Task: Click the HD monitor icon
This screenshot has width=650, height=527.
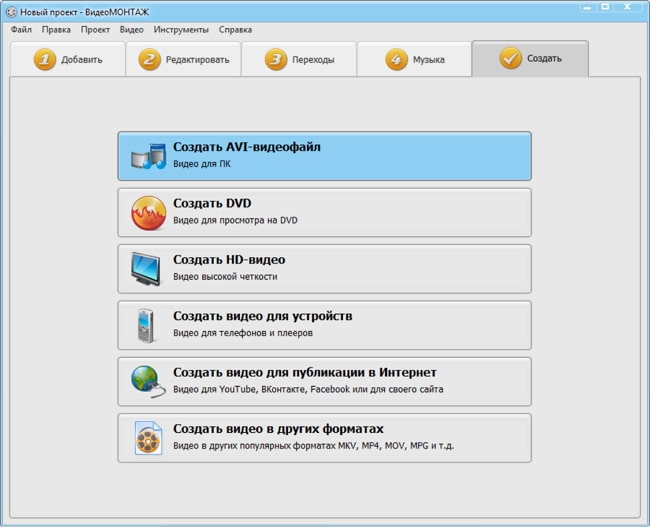Action: [x=146, y=269]
